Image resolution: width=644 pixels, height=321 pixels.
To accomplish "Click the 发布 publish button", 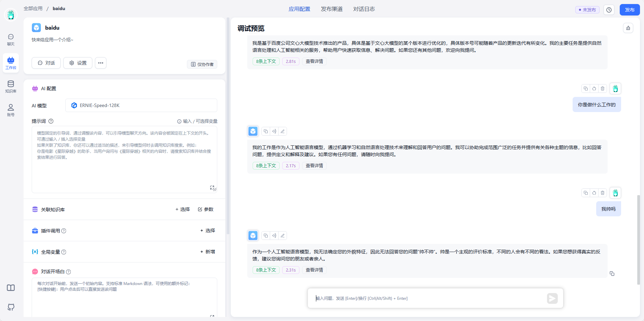I will coord(630,10).
